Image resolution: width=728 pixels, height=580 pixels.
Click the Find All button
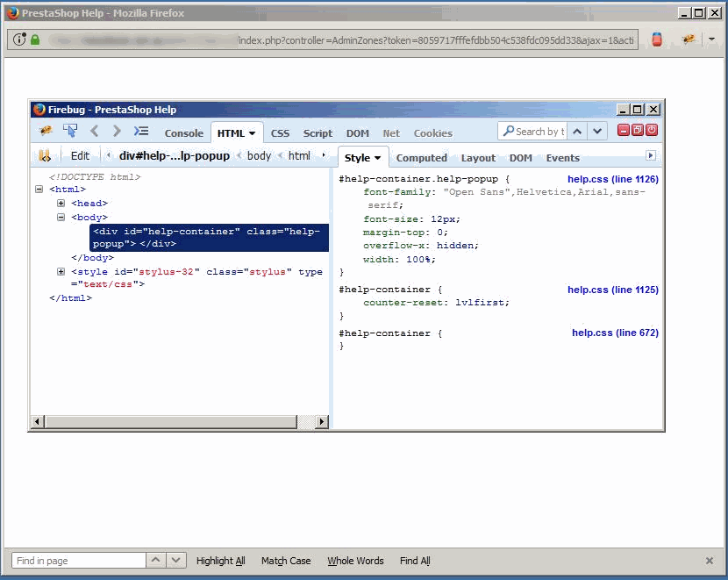[414, 561]
